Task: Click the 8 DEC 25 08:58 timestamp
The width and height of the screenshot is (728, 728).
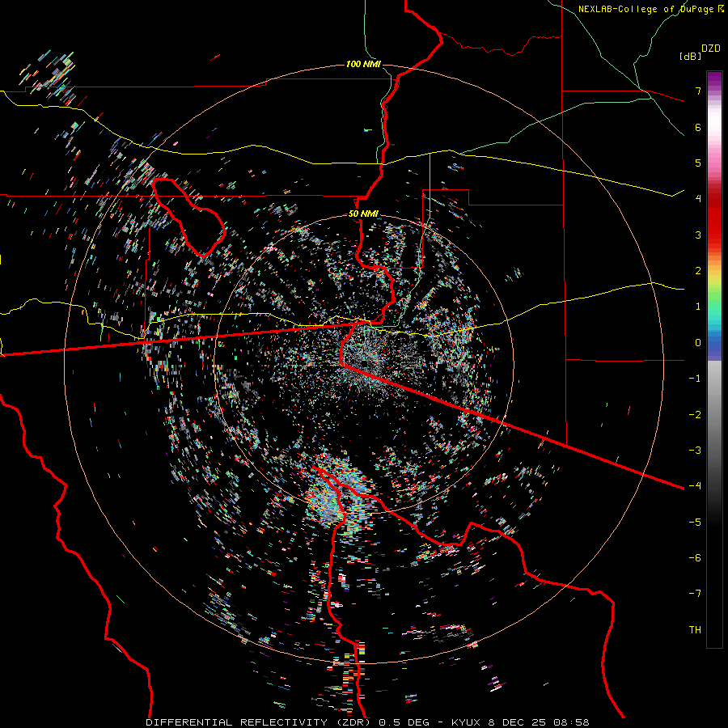Action: [x=539, y=722]
